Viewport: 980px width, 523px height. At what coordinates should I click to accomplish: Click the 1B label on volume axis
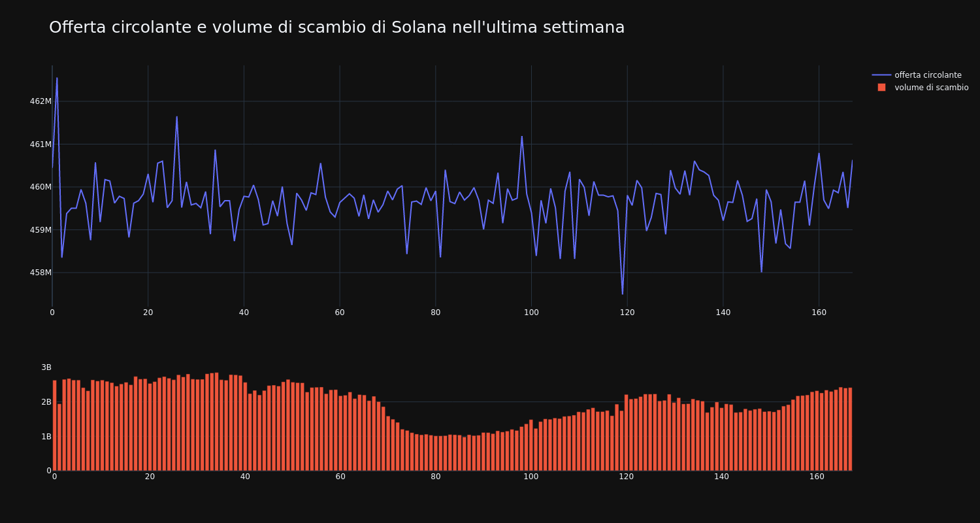[x=46, y=437]
